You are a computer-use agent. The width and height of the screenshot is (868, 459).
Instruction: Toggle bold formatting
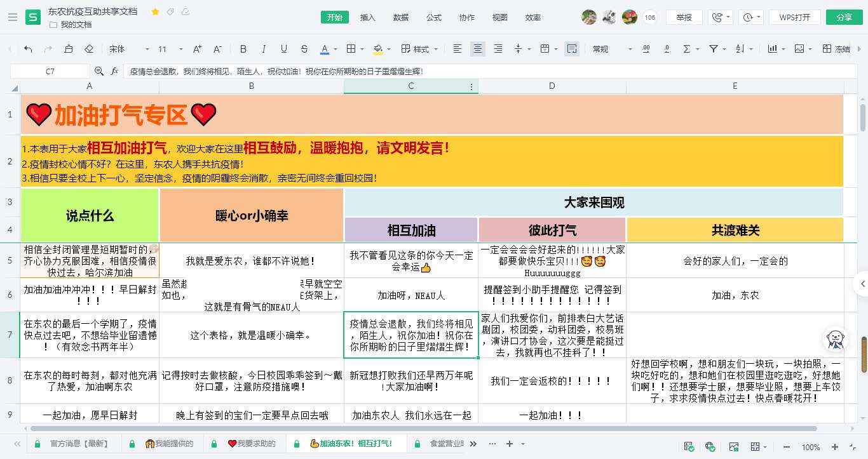click(243, 49)
